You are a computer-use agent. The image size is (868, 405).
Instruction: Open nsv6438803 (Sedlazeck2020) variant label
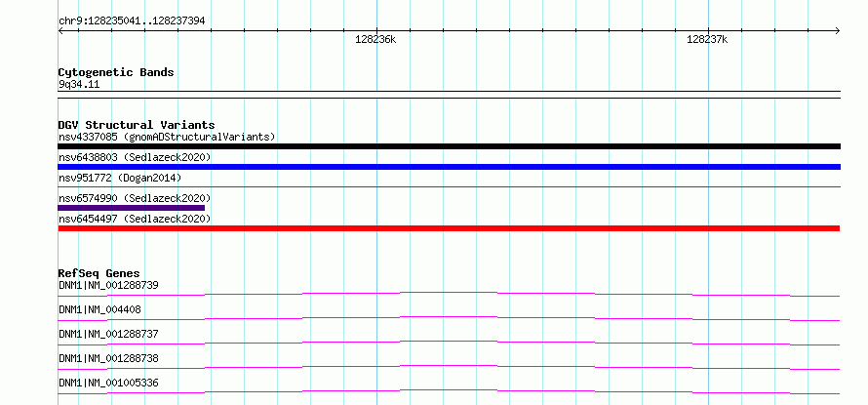click(x=135, y=157)
